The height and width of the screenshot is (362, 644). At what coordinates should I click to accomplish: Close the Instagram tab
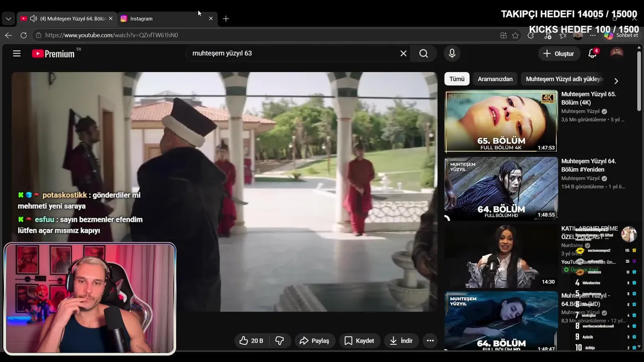(x=211, y=19)
